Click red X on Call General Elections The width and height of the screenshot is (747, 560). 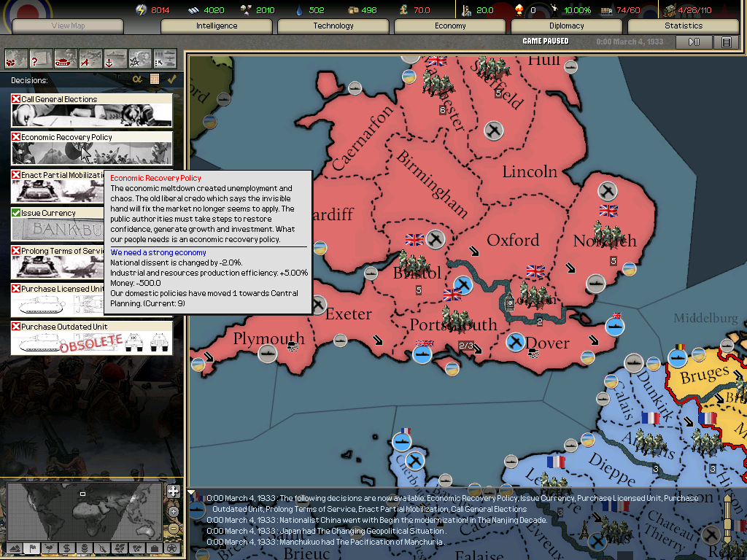pyautogui.click(x=16, y=98)
